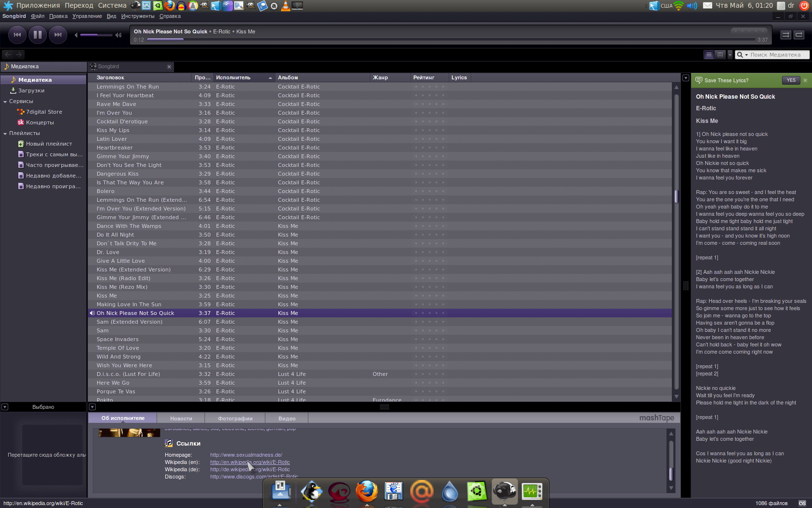Switch to Фотографии tab
812x508 pixels.
(235, 418)
